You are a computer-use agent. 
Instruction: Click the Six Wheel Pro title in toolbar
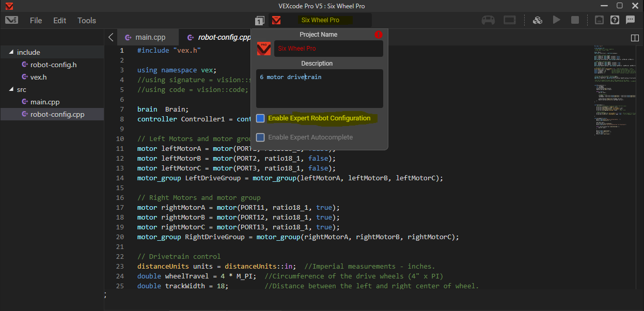320,20
